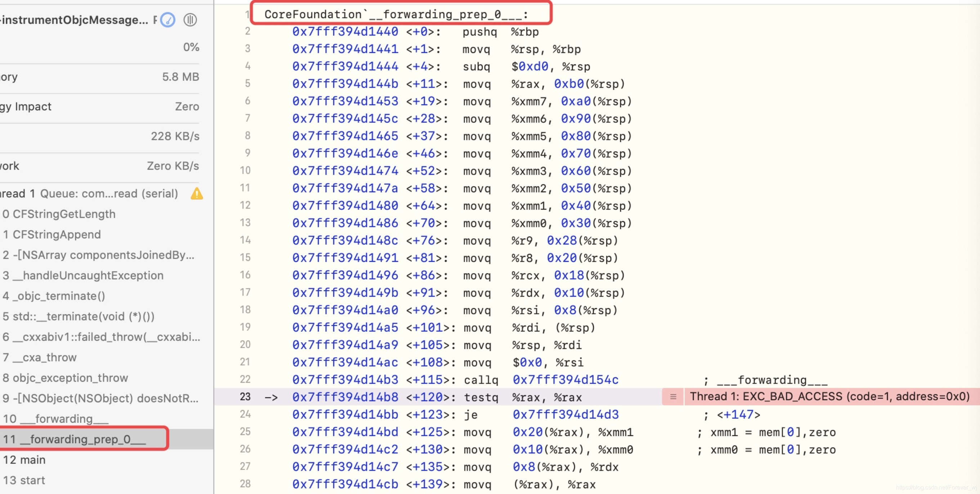Click the CoreFoundation`__forwarding_prep_0___ header line
980x494 pixels.
pyautogui.click(x=396, y=14)
